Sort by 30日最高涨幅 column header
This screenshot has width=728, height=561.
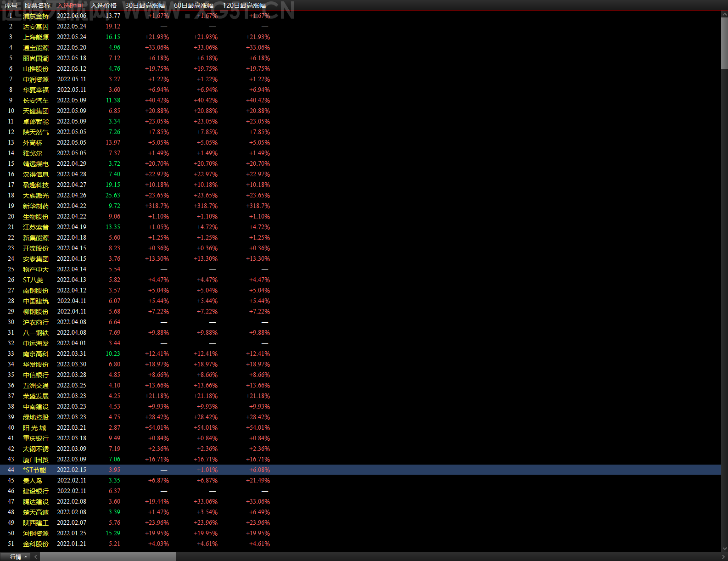point(145,6)
